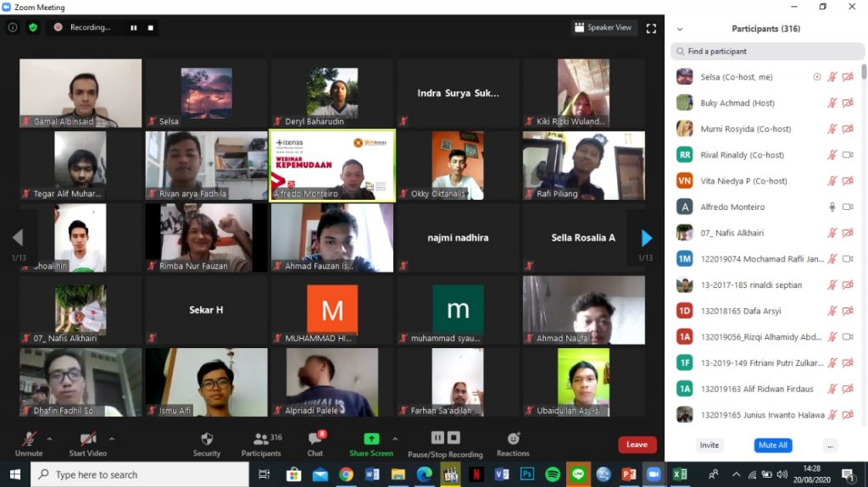Pause the recording from top bar
868x487 pixels.
coord(133,28)
